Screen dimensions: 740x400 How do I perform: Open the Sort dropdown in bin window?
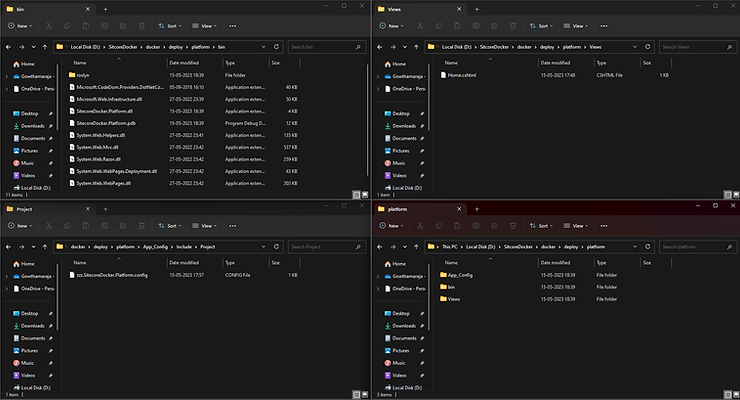170,26
